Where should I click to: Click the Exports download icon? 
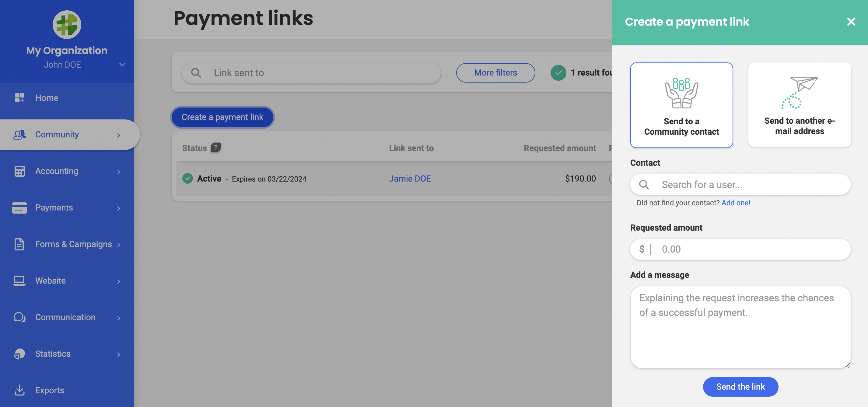coord(19,390)
